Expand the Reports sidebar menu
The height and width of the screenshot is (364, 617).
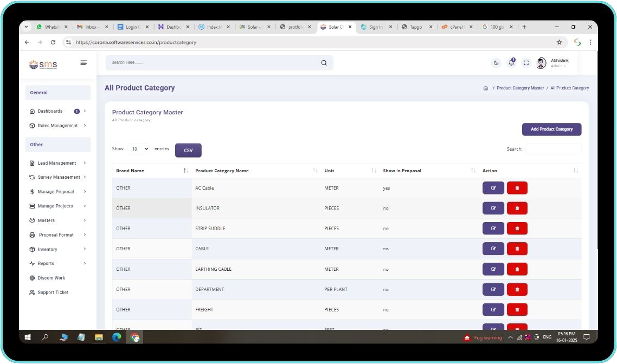[58, 264]
